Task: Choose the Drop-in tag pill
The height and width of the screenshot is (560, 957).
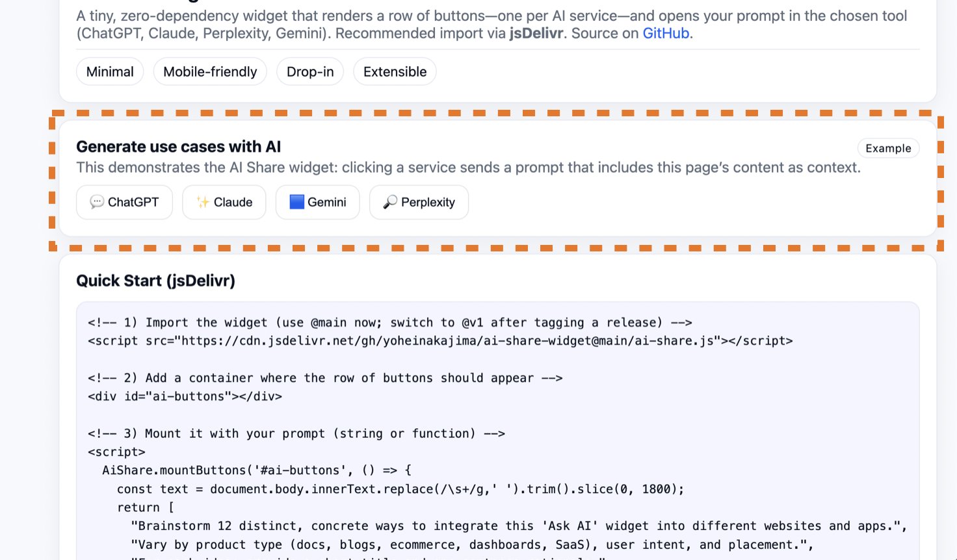Action: pyautogui.click(x=310, y=71)
